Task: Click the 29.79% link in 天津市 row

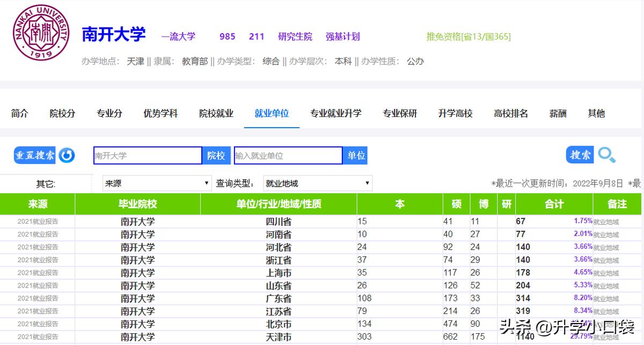Action: pyautogui.click(x=582, y=336)
